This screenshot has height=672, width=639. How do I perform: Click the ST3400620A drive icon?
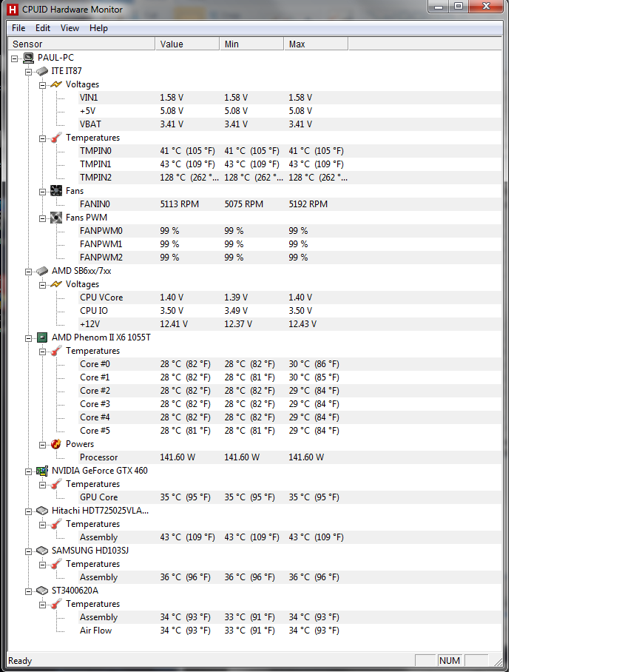pos(42,591)
